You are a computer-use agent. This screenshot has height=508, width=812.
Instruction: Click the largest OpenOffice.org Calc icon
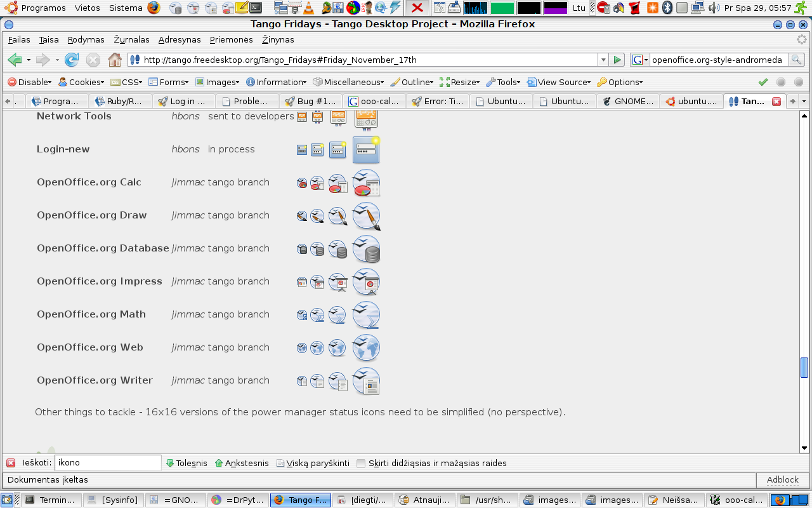click(x=366, y=183)
